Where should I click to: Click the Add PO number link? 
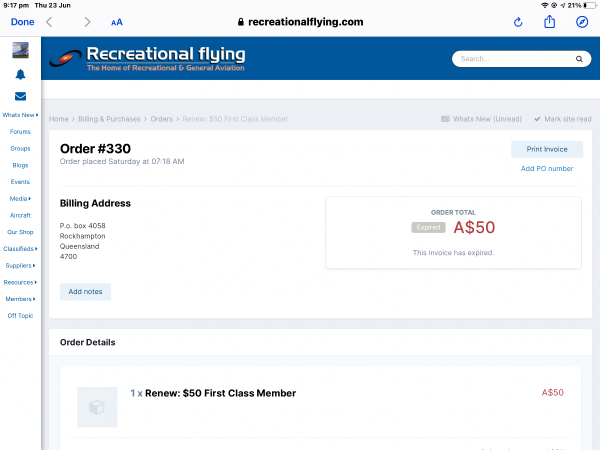547,169
